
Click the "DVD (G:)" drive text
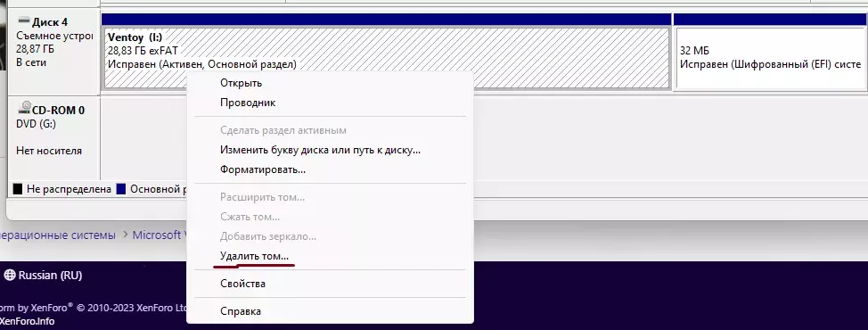pyautogui.click(x=36, y=124)
